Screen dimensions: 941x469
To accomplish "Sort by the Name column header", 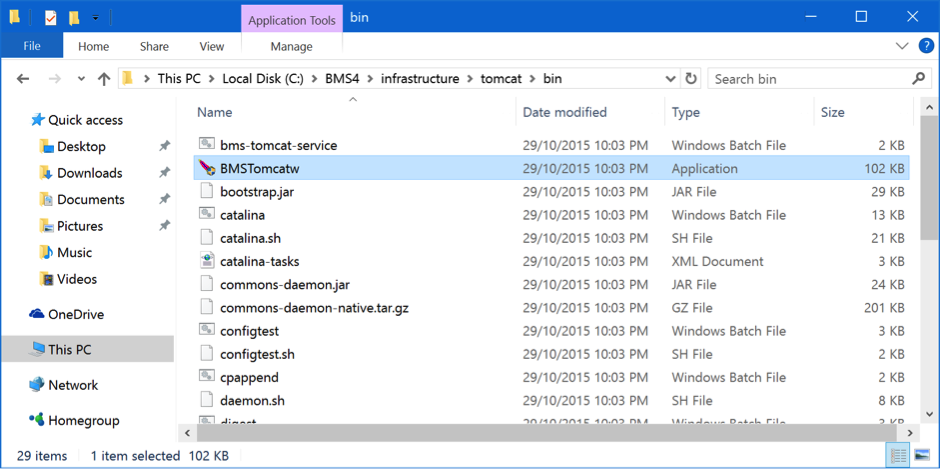I will click(x=215, y=112).
